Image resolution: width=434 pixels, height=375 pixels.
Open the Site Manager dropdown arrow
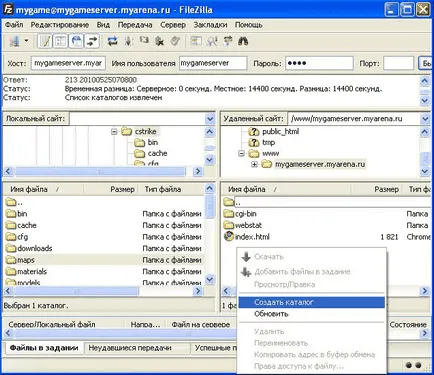26,41
